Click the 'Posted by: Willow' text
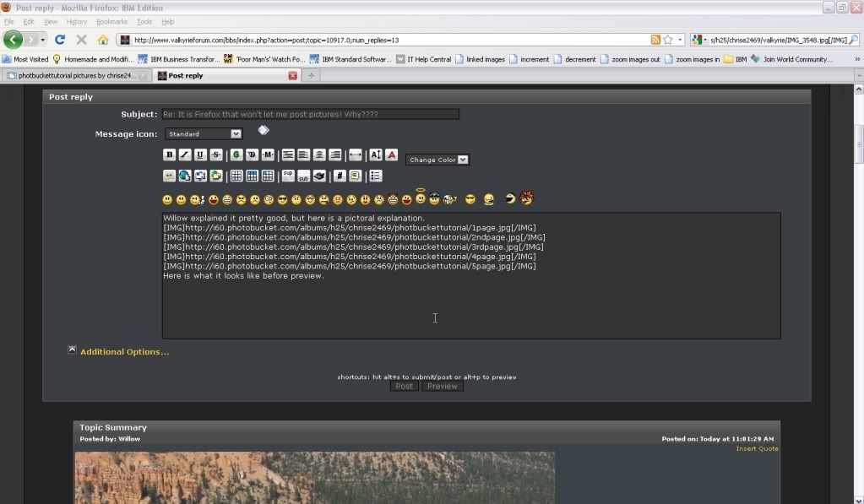This screenshot has width=864, height=504. tap(110, 439)
